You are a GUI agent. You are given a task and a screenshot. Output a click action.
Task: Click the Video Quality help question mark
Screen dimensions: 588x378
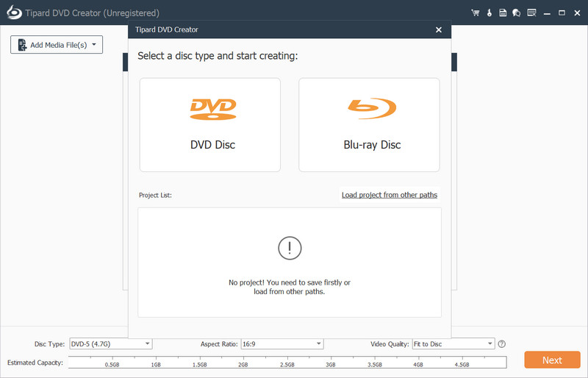point(502,344)
